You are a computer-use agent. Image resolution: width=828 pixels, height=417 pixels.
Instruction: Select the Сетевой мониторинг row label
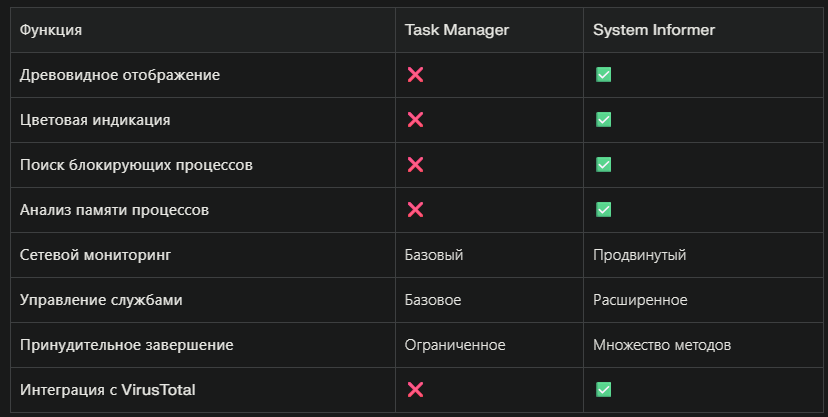(96, 255)
